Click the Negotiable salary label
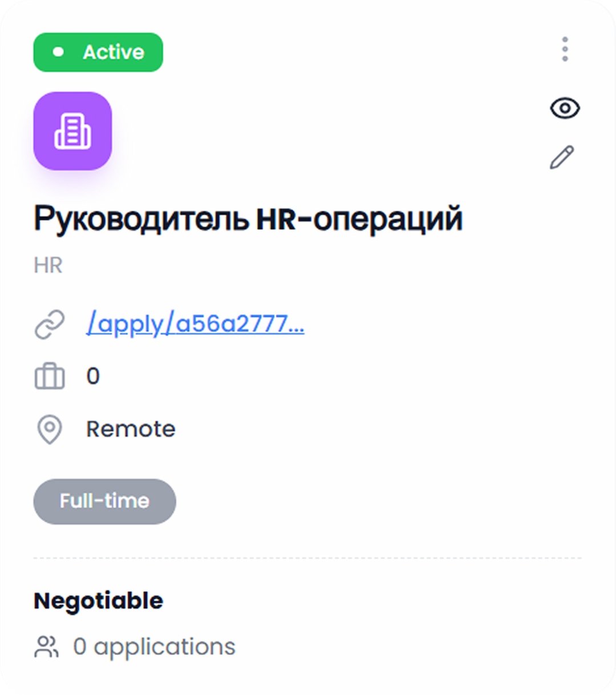 [x=98, y=600]
